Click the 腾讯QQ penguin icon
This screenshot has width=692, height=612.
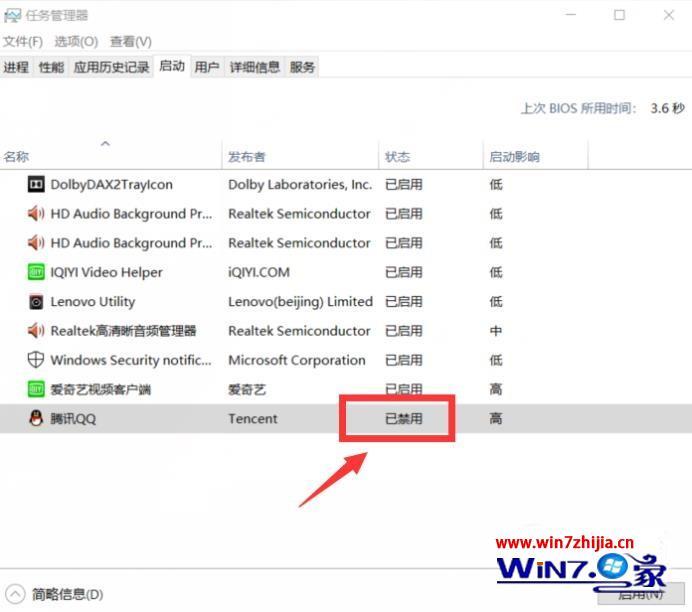coord(36,418)
